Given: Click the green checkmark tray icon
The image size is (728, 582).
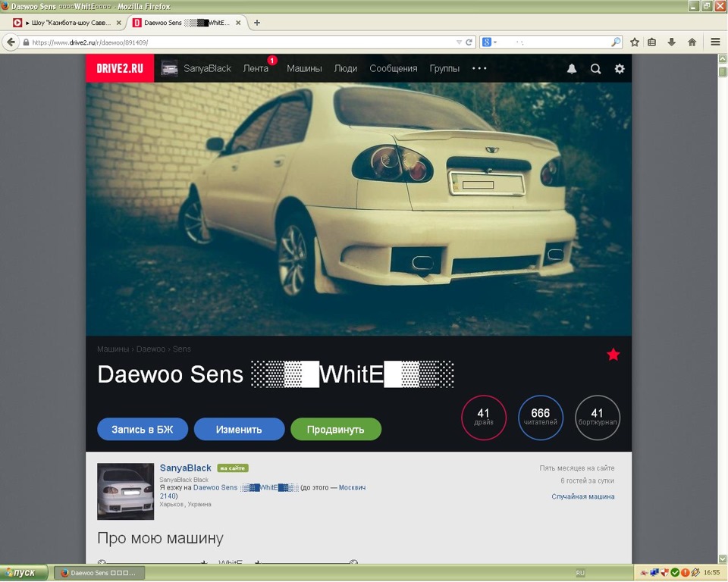Looking at the screenshot, I should pyautogui.click(x=675, y=573).
